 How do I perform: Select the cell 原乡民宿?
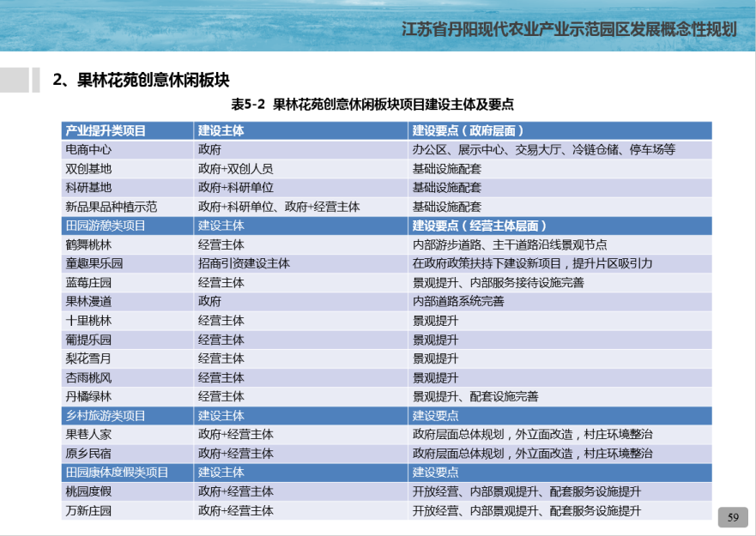click(127, 454)
